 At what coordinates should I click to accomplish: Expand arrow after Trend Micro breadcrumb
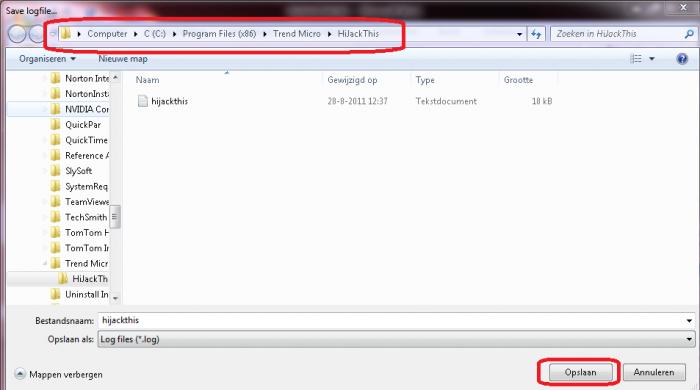(x=329, y=34)
